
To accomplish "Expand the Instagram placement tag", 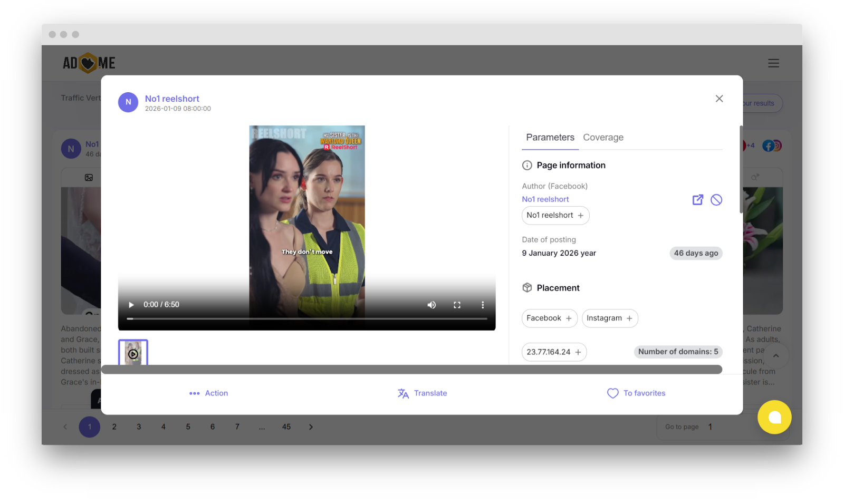I will pyautogui.click(x=630, y=318).
